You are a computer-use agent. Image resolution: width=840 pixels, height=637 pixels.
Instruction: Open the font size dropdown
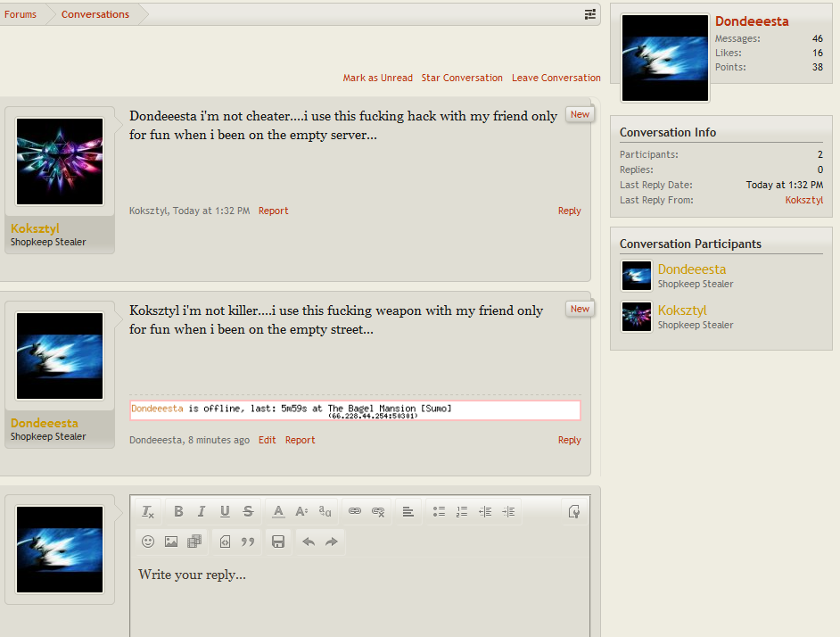[x=301, y=511]
